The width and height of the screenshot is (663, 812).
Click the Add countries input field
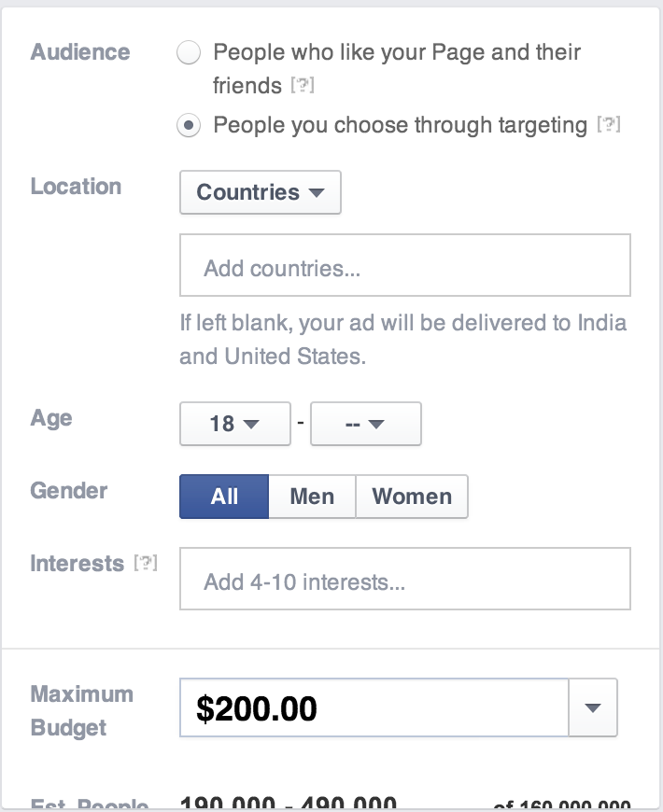click(x=405, y=265)
